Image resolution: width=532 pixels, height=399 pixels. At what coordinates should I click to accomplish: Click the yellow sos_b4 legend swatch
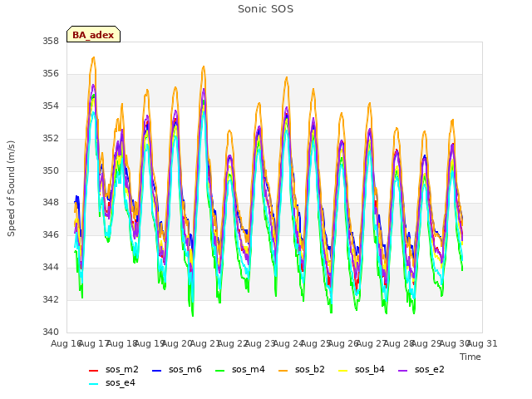click(x=343, y=370)
